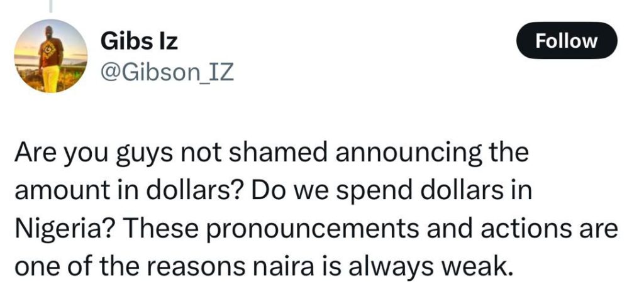
Task: Click the thread connector line above avatar
Action: (50, 6)
